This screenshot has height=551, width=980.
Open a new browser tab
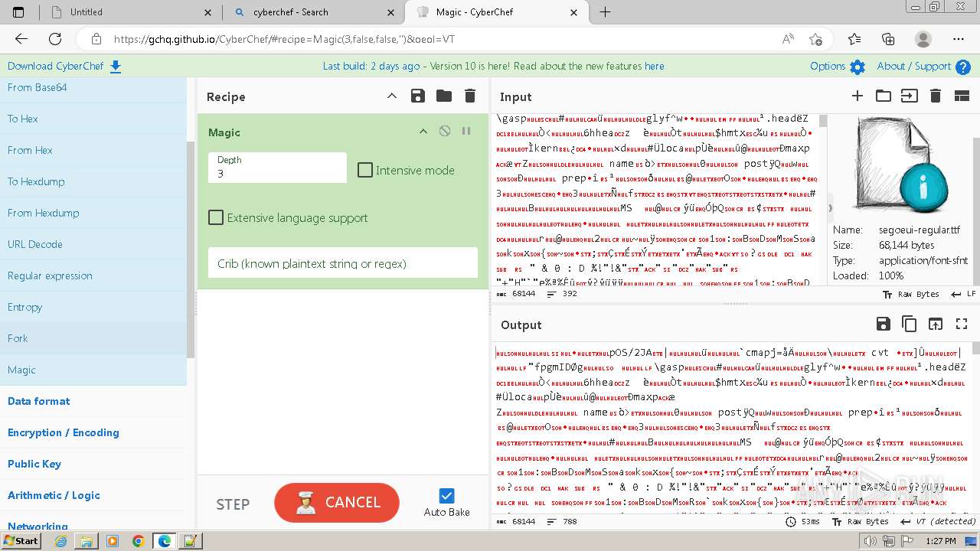click(x=605, y=12)
